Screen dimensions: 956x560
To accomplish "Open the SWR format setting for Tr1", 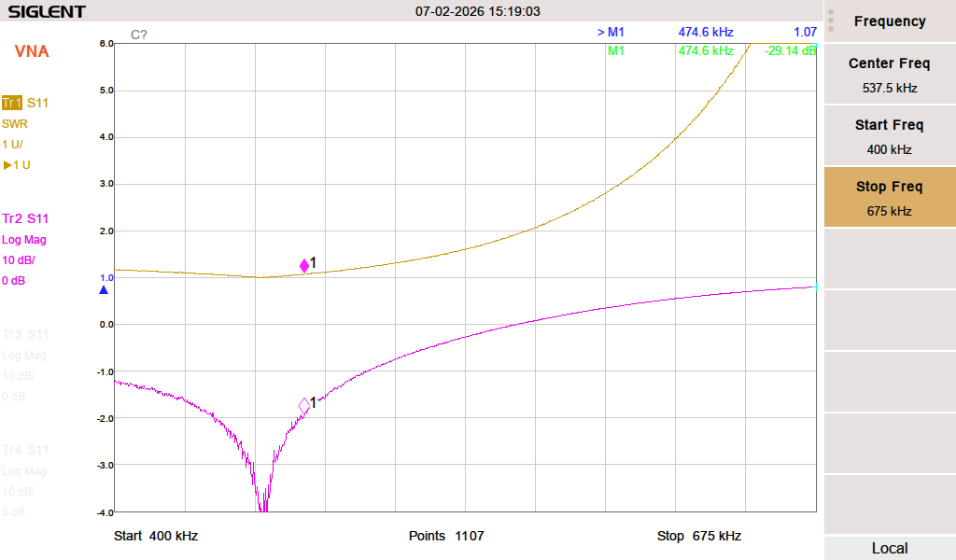I will [x=15, y=123].
